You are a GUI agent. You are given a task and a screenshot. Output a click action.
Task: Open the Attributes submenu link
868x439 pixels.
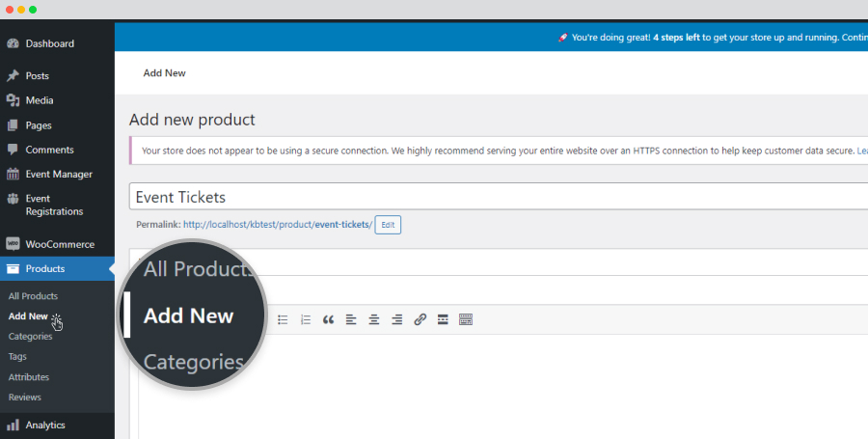point(29,377)
